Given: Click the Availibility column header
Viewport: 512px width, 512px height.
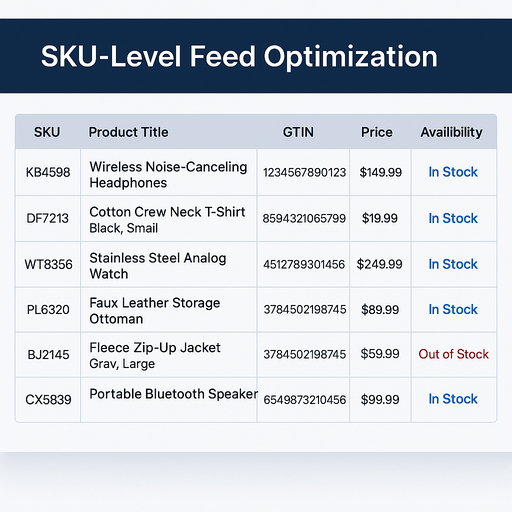Looking at the screenshot, I should [x=451, y=132].
